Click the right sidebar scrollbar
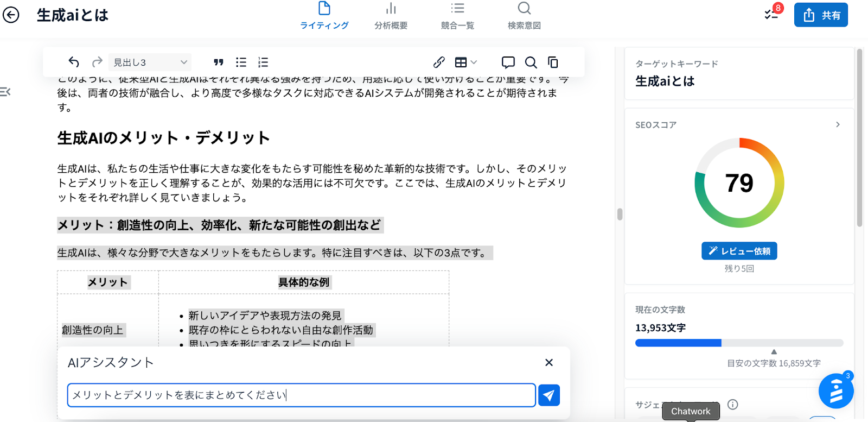Screen dimensions: 868x422 (859, 137)
